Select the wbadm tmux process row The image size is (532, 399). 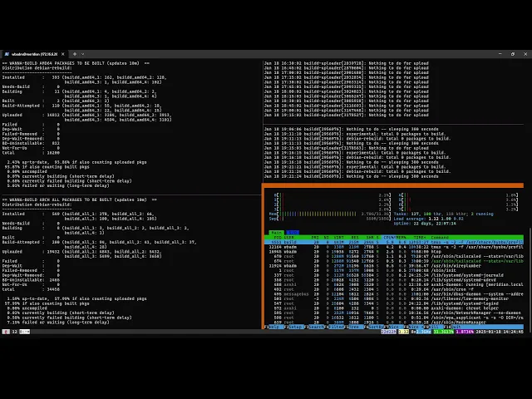[394, 247]
